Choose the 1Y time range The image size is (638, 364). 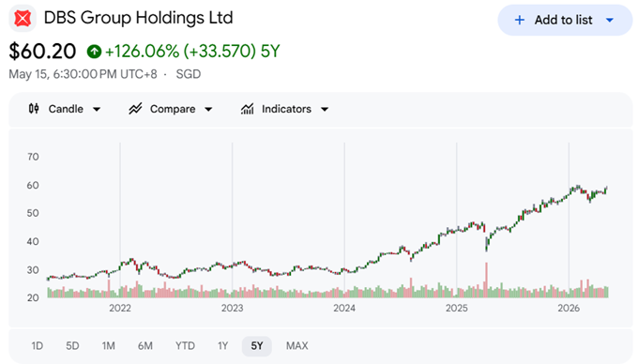222,345
